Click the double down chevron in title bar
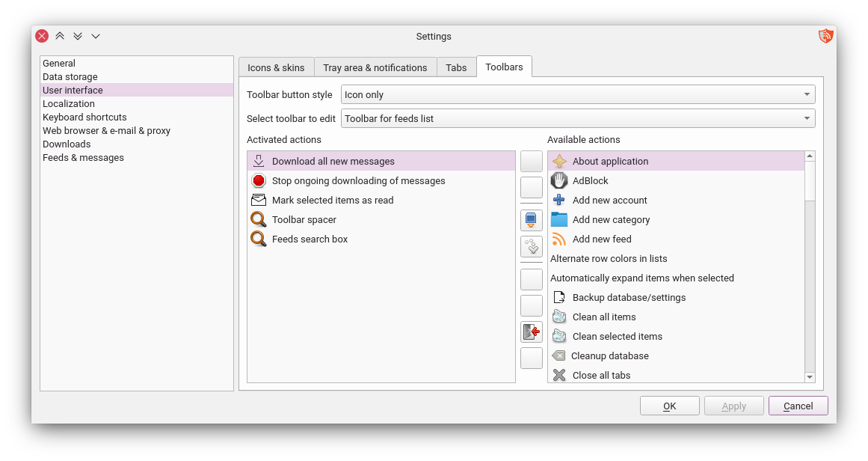Viewport: 868px width, 461px height. tap(78, 36)
